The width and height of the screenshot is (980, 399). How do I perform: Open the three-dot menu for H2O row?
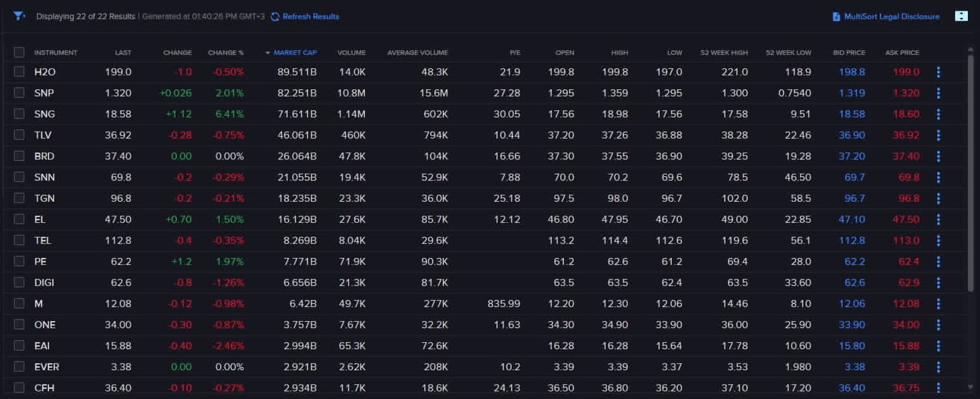(x=939, y=72)
